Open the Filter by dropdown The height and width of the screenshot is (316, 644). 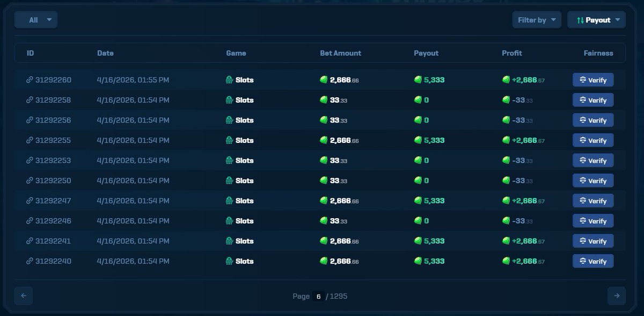pyautogui.click(x=537, y=20)
